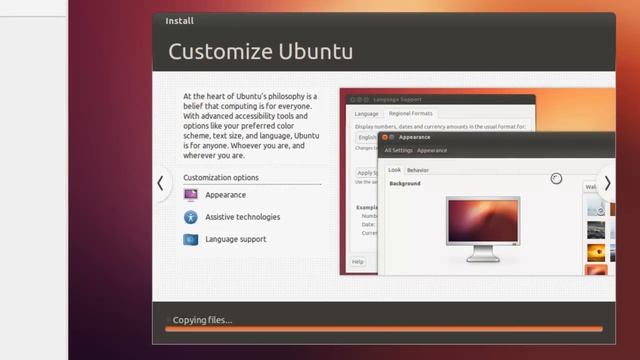640x360 pixels.
Task: Select the orange-red wallpaper thumbnail at bottom
Action: click(x=596, y=270)
